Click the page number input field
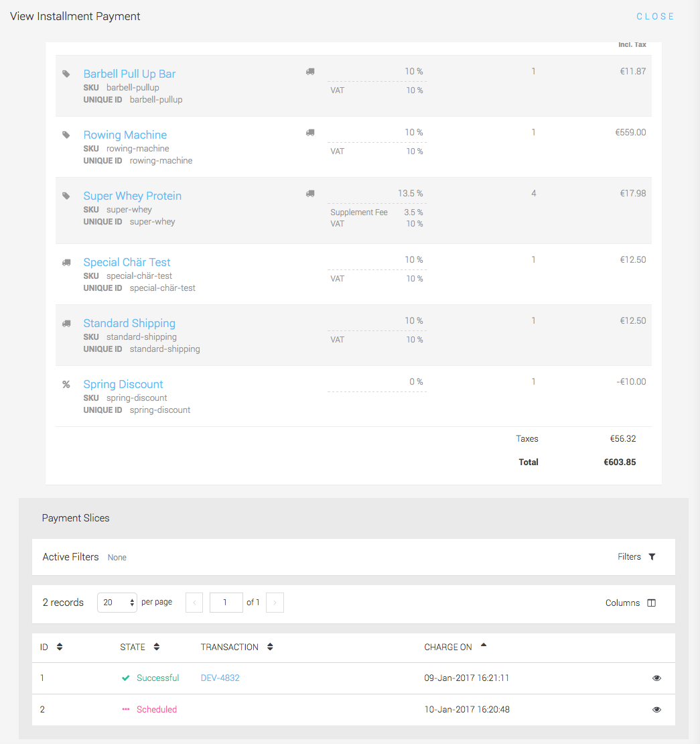The height and width of the screenshot is (744, 700). pos(226,603)
